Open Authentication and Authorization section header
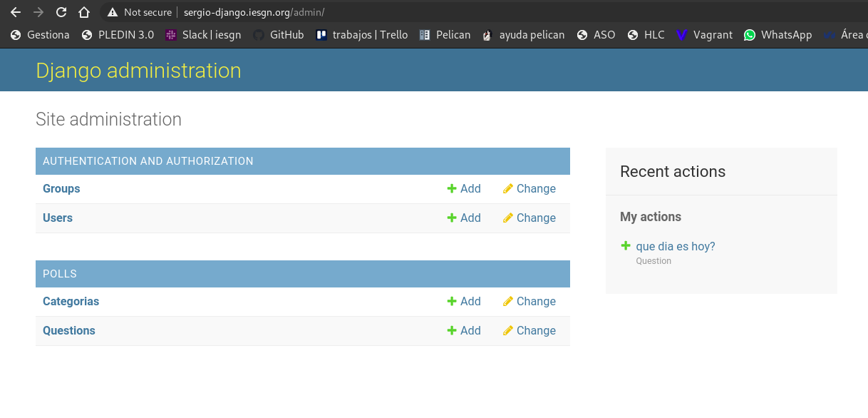This screenshot has width=868, height=418. click(148, 161)
